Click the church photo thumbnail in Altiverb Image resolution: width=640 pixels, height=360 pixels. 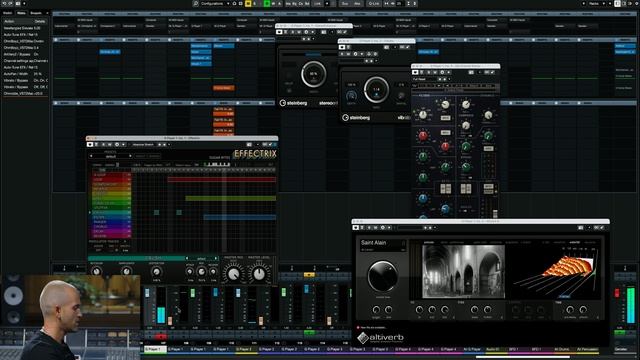coord(463,271)
